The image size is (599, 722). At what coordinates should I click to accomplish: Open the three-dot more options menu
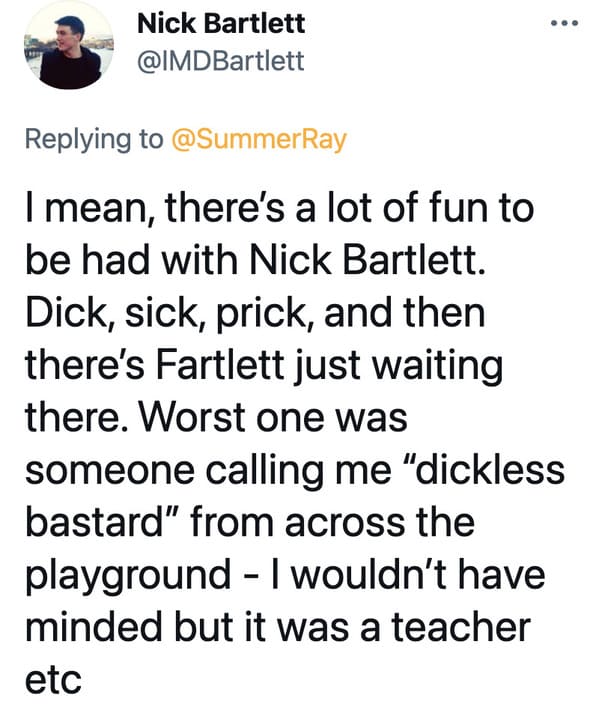click(564, 23)
